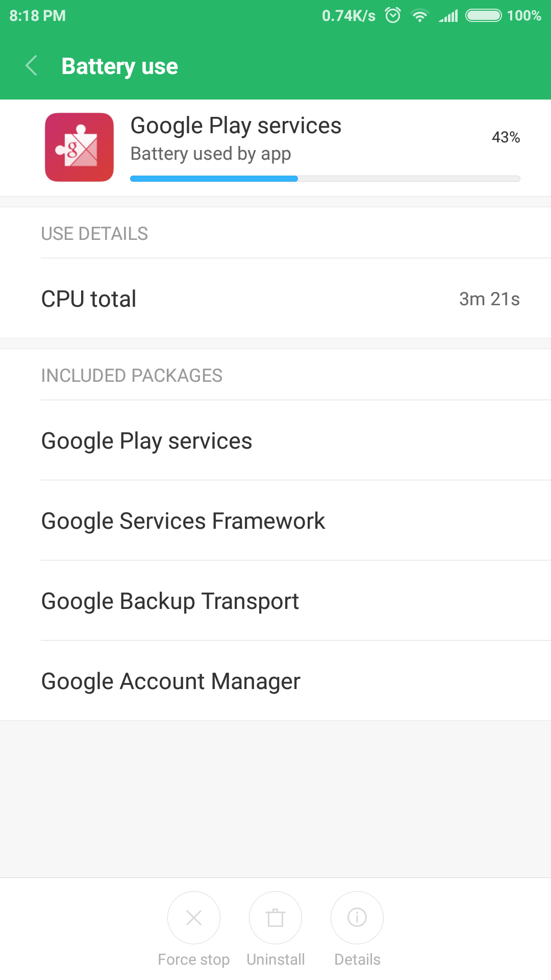Viewport: 551px width, 980px height.
Task: Tap the Force stop label
Action: coord(193,960)
